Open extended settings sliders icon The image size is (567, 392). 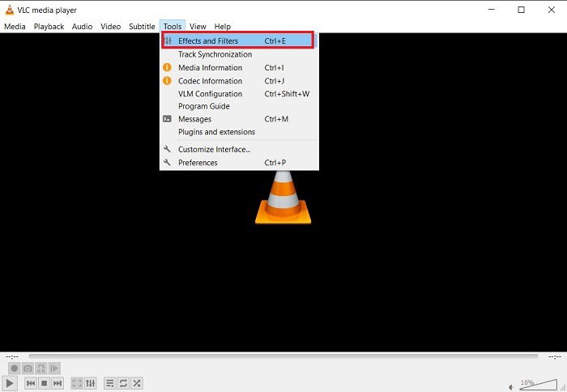[x=91, y=383]
